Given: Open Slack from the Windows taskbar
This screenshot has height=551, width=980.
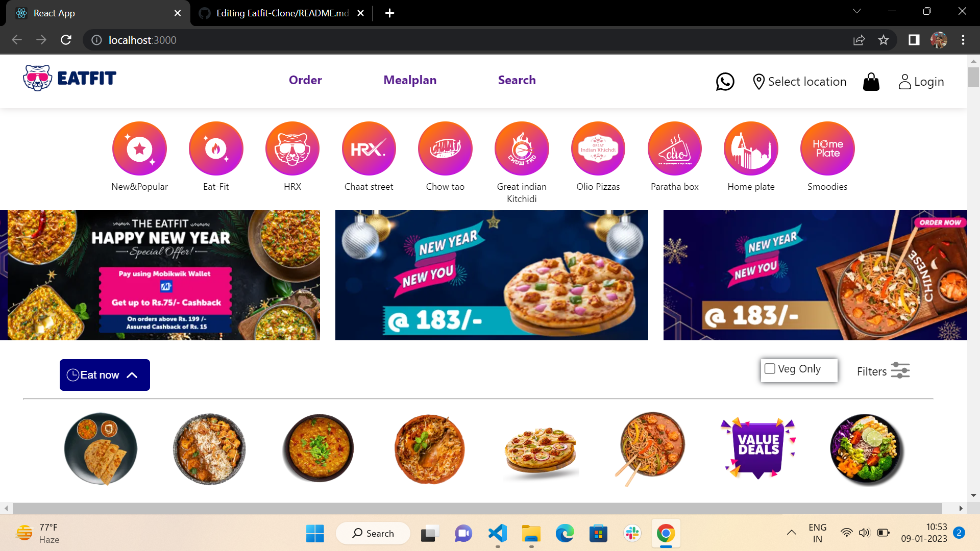Looking at the screenshot, I should point(632,533).
